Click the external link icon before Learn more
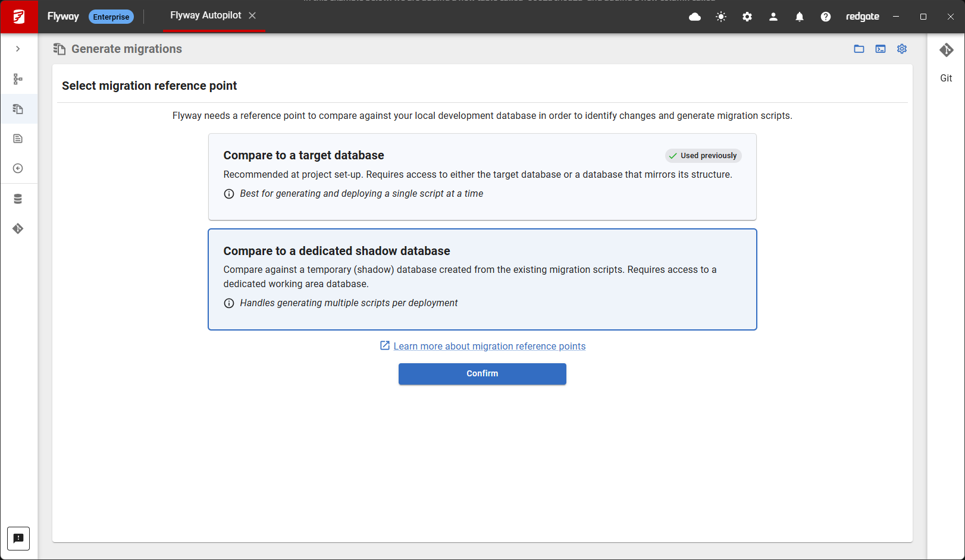The height and width of the screenshot is (560, 965). (385, 345)
